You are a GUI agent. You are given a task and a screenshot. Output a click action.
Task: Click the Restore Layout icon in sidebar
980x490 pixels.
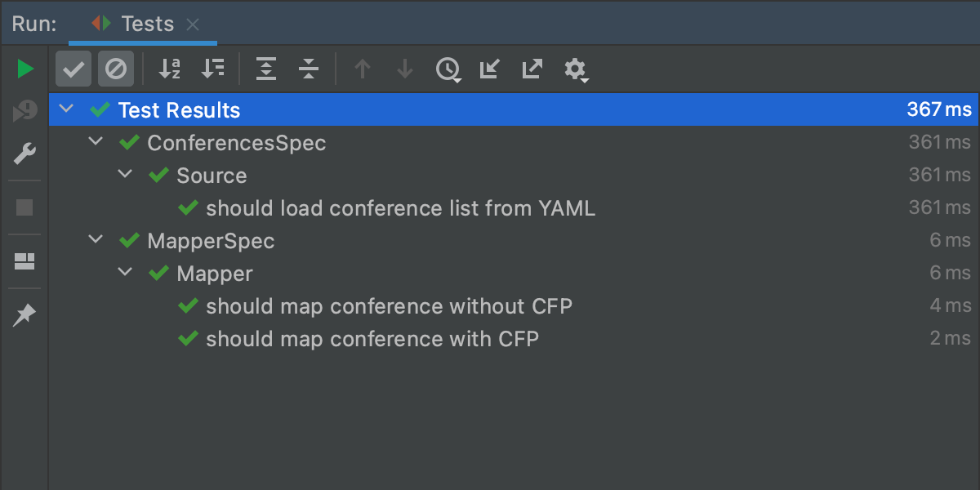(25, 261)
